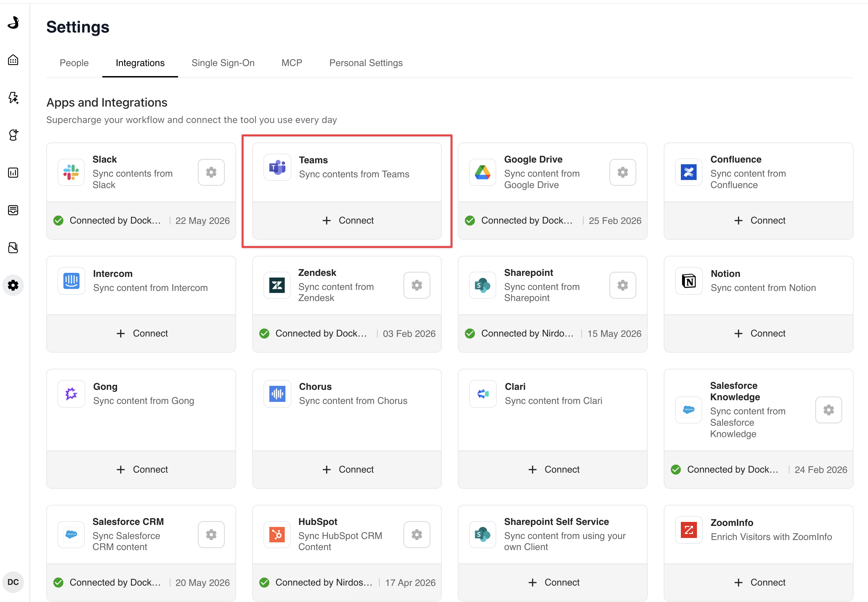
Task: Click the Gong logo icon
Action: point(71,394)
